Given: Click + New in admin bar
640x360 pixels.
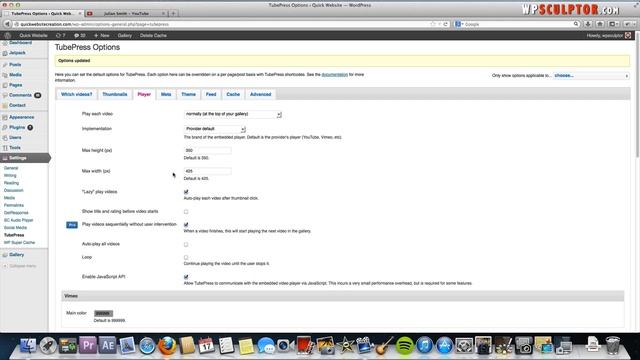Looking at the screenshot, I should [x=102, y=36].
